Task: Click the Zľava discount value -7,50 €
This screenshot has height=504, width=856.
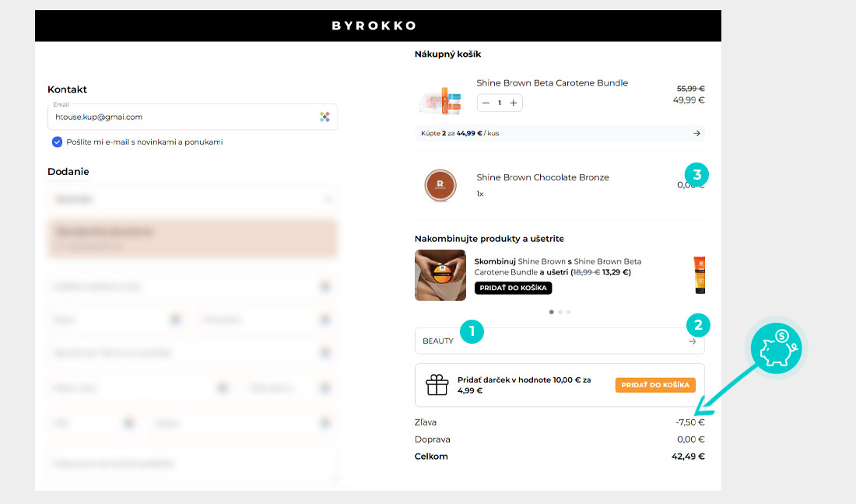Action: click(690, 422)
